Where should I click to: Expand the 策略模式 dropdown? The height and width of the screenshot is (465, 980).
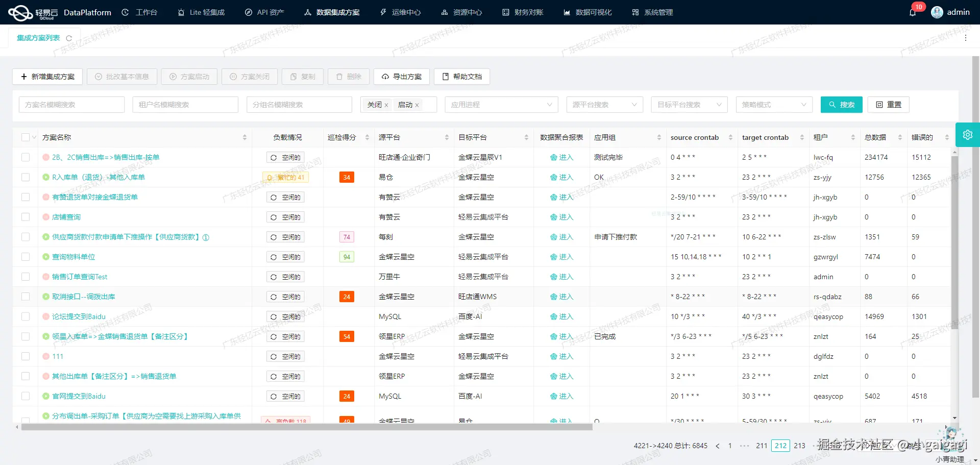(774, 105)
